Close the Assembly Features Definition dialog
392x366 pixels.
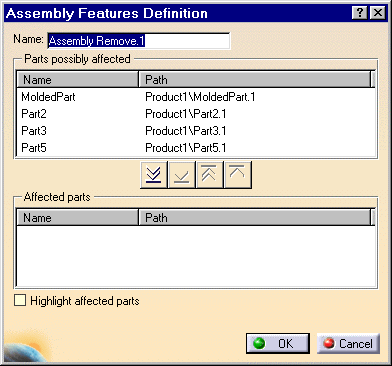point(378,13)
